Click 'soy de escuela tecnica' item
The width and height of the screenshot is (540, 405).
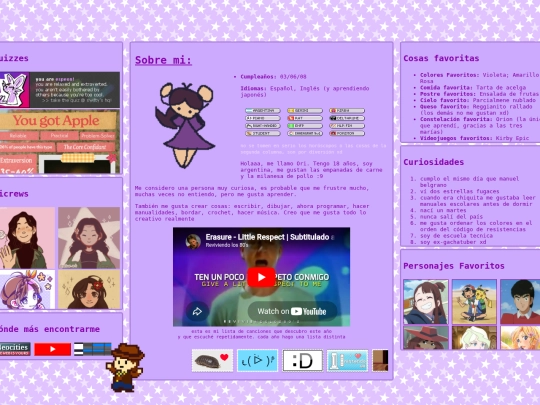(456, 236)
